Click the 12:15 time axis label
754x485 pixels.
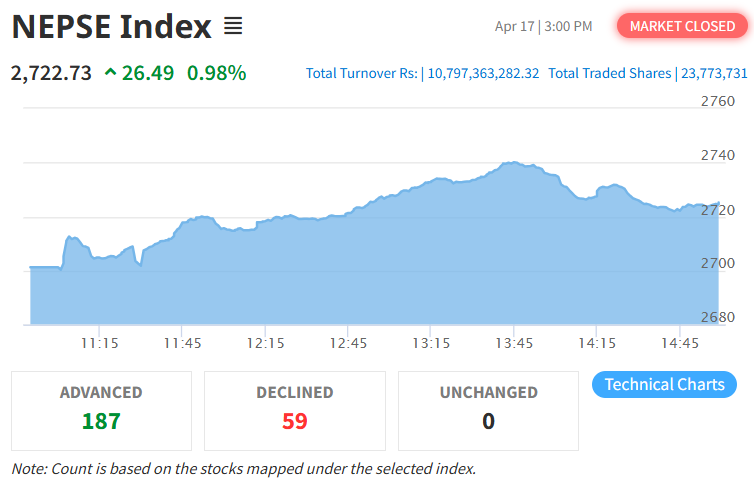click(265, 343)
